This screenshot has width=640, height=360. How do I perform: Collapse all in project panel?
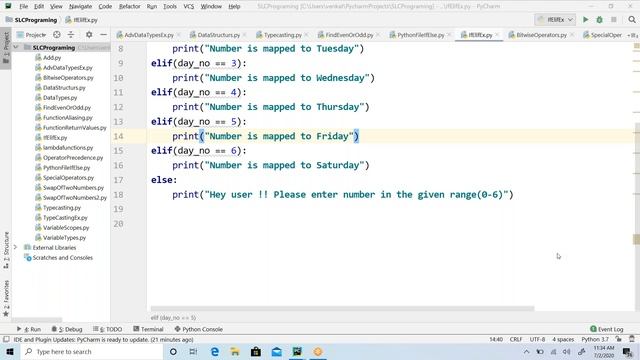click(x=71, y=35)
